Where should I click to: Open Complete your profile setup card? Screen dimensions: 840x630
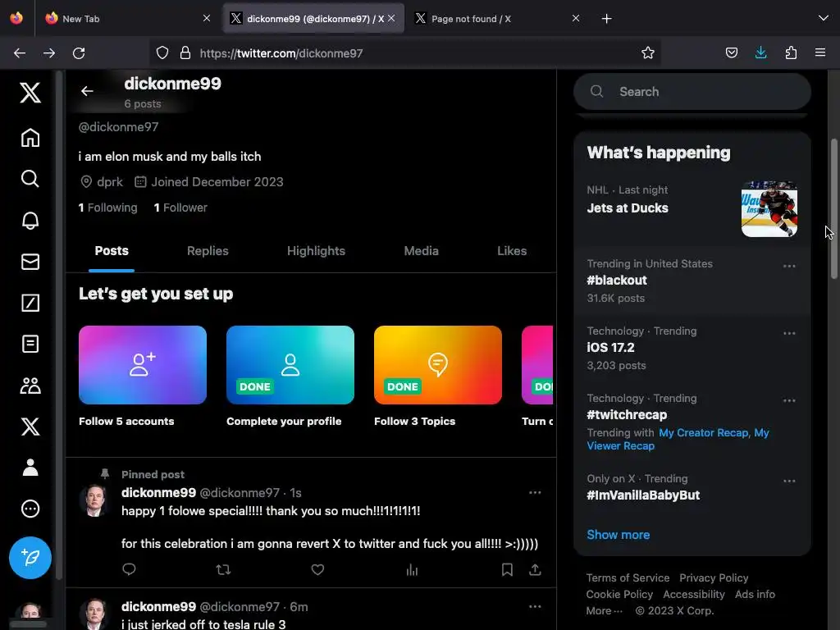(x=290, y=365)
